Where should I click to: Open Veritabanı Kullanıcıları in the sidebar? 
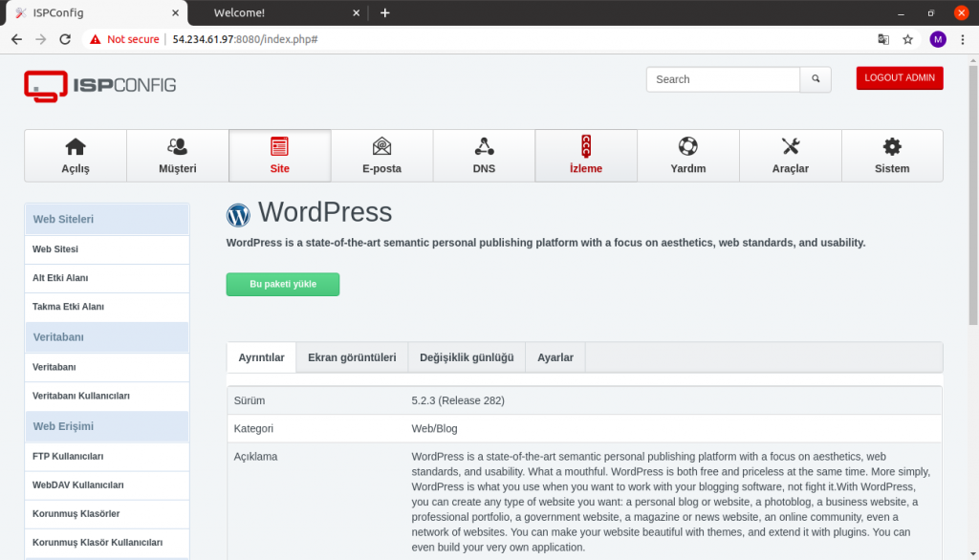click(x=107, y=396)
